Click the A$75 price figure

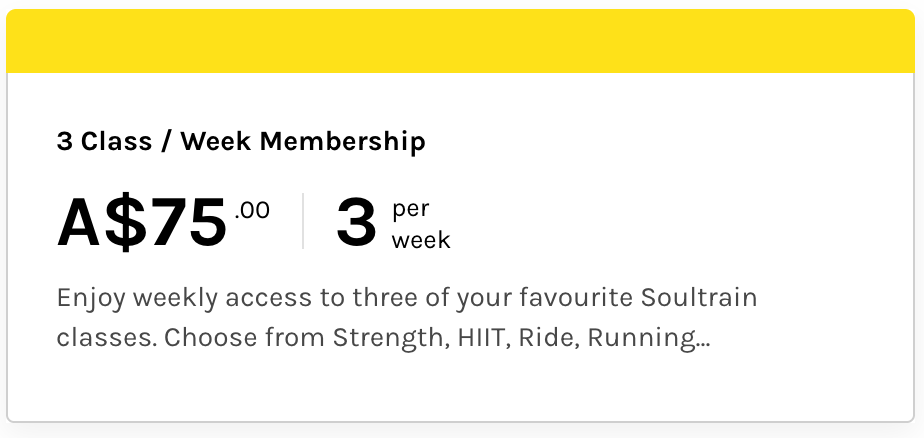pos(143,222)
